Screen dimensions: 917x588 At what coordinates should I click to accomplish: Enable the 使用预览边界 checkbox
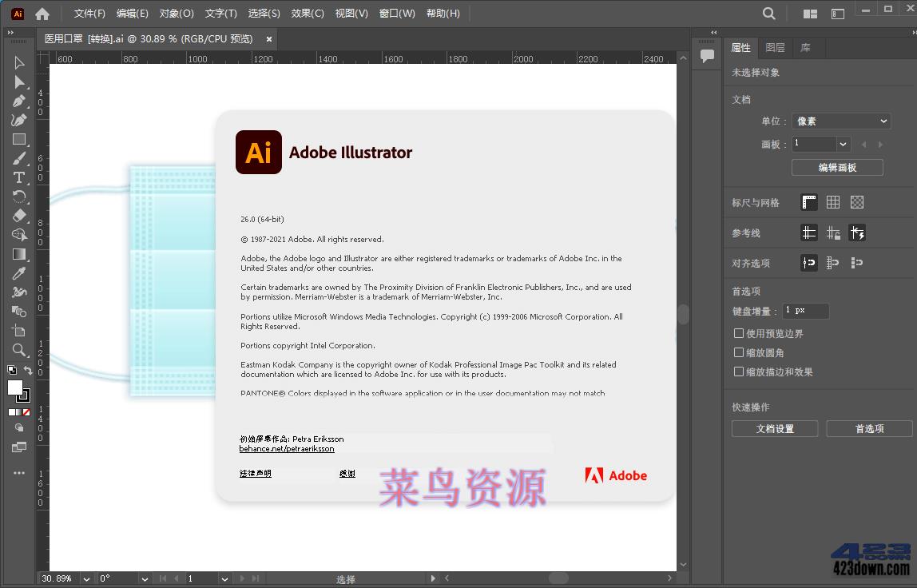tap(738, 333)
